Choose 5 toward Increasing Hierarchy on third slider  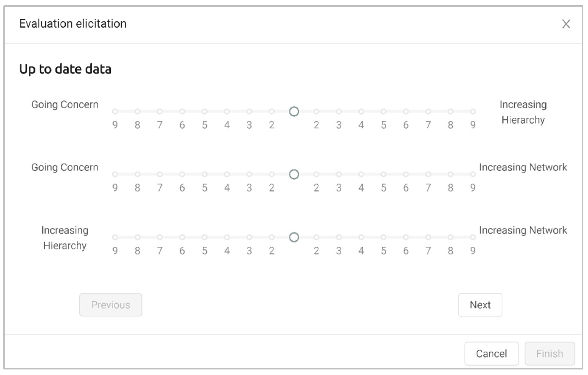pyautogui.click(x=205, y=237)
